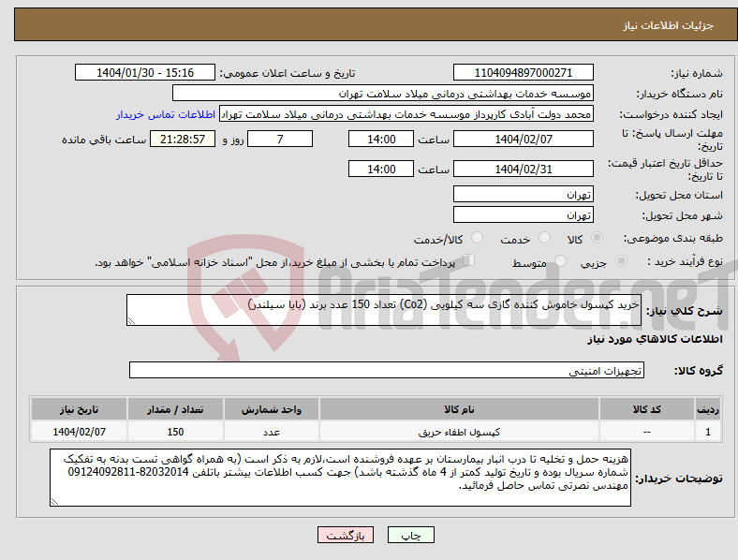Click the کد کالا column header
Image resolution: width=738 pixels, height=560 pixels.
coord(647,409)
